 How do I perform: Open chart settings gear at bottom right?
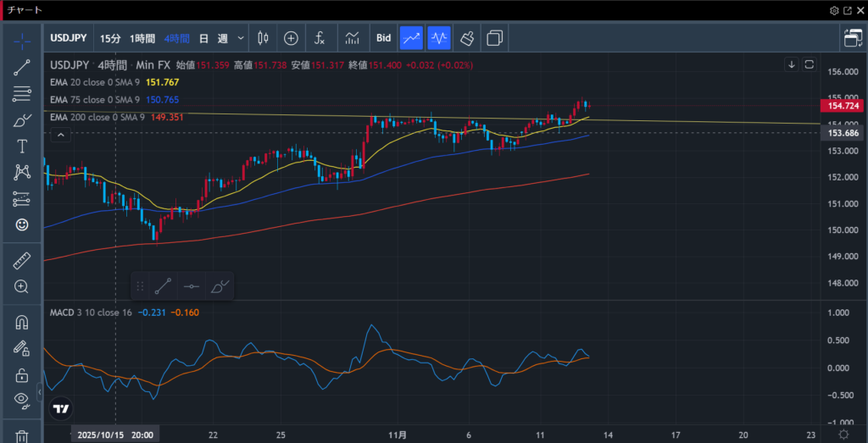click(x=843, y=433)
